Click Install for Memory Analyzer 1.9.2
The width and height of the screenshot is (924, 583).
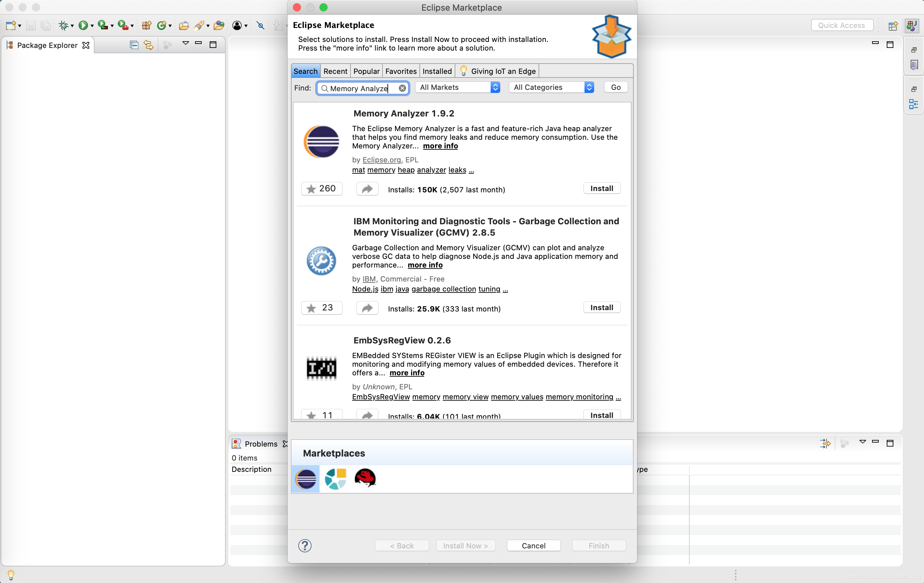tap(601, 188)
